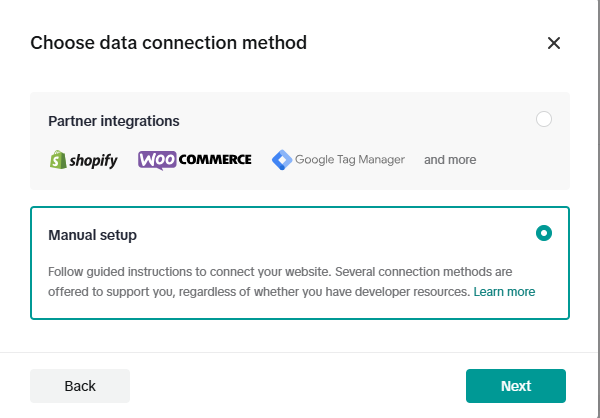Click the Google Tag Manager text label
This screenshot has height=418, width=600.
pyautogui.click(x=350, y=160)
